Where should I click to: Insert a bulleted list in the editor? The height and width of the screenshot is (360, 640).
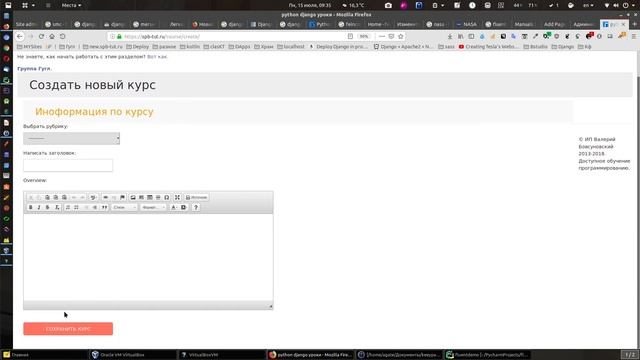tap(76, 207)
